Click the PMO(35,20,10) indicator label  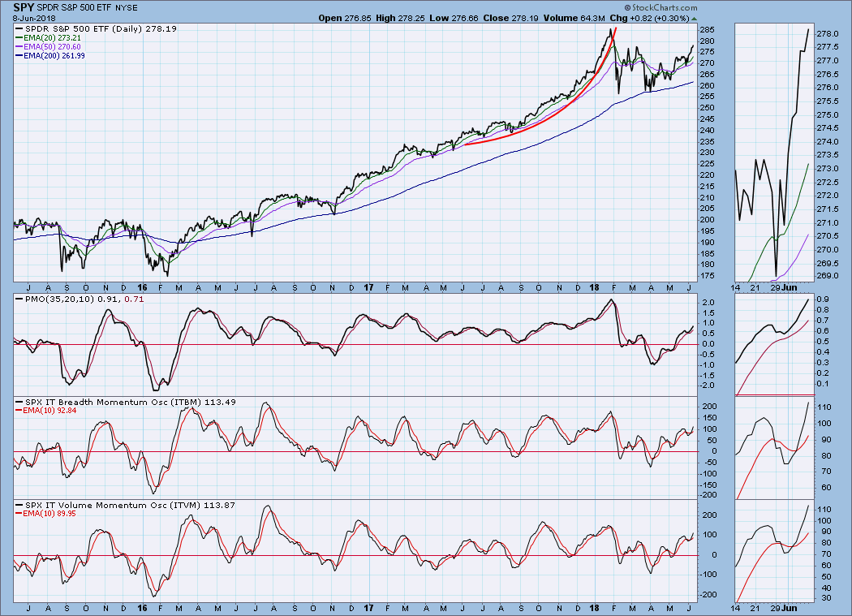pyautogui.click(x=80, y=299)
